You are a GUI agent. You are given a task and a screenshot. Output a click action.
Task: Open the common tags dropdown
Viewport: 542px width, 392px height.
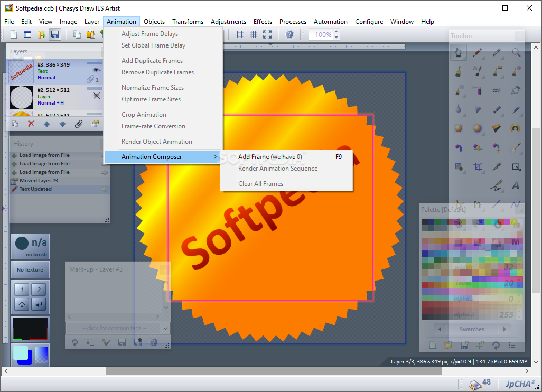point(165,328)
